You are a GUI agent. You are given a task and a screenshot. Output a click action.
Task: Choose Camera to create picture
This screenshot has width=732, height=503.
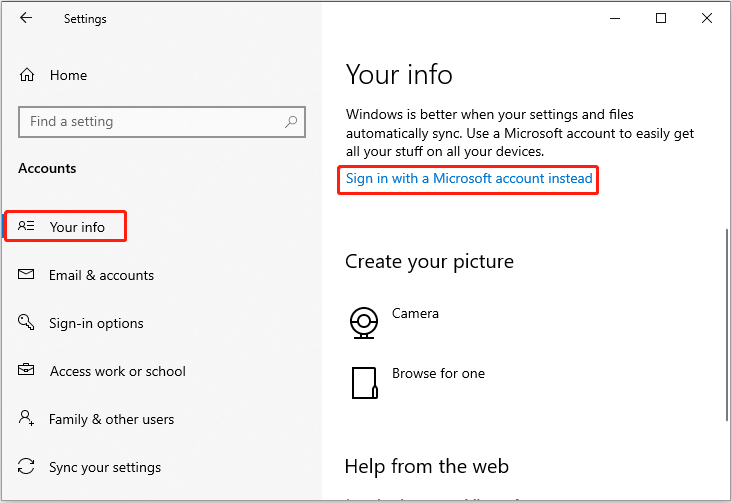(415, 313)
